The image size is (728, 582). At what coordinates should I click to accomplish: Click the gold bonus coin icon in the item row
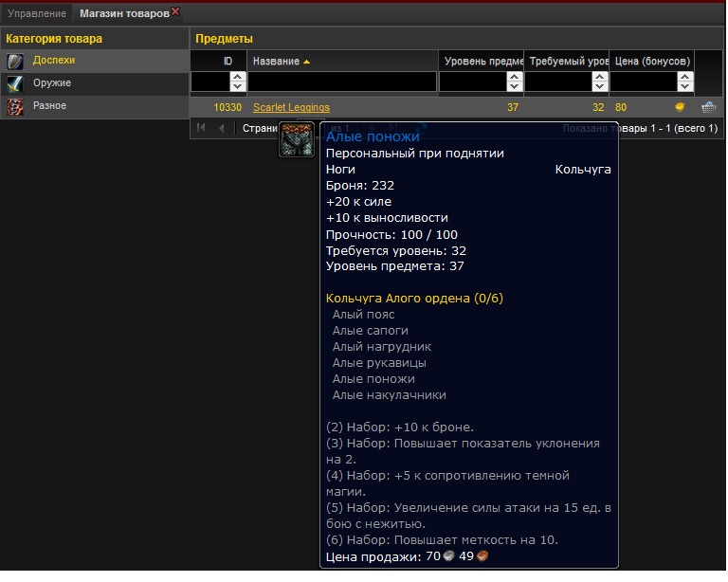680,107
